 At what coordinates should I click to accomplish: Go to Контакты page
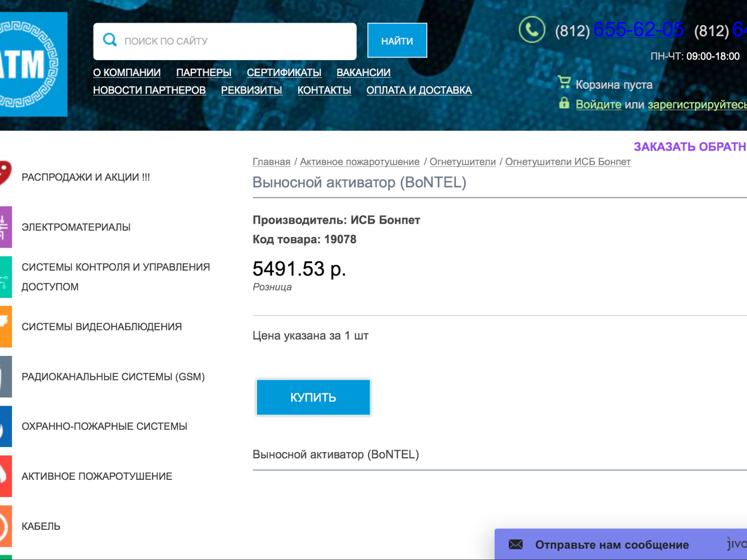click(324, 90)
